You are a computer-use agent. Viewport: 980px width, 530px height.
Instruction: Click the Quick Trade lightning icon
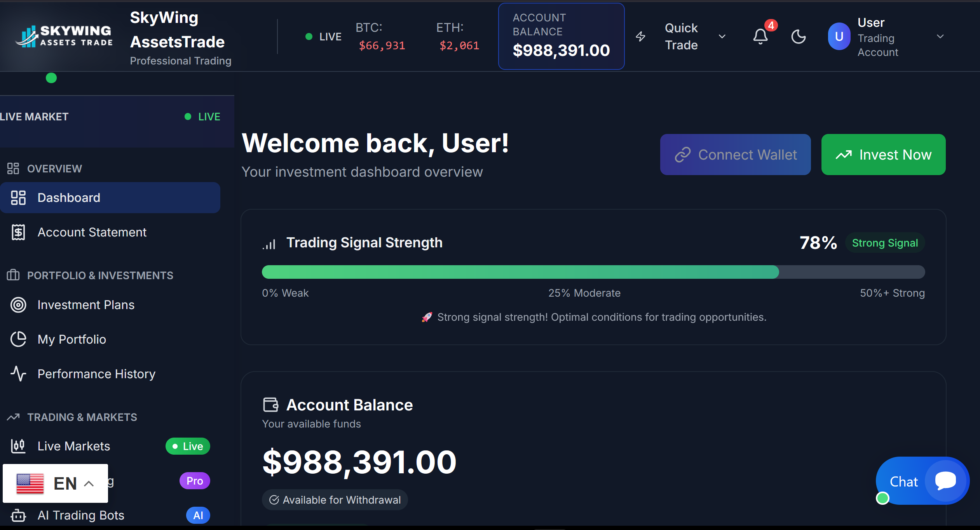pyautogui.click(x=640, y=36)
